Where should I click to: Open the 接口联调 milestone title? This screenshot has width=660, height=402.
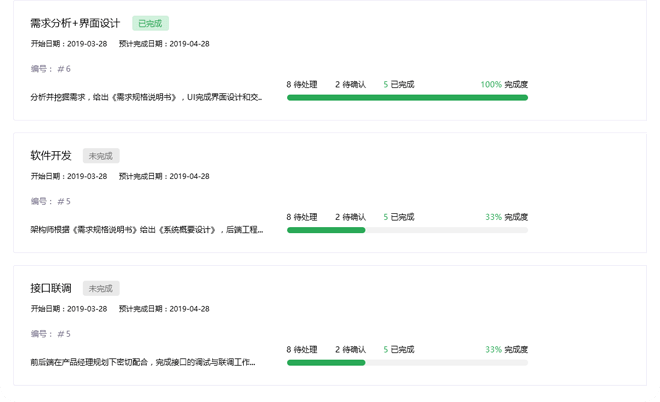(51, 288)
